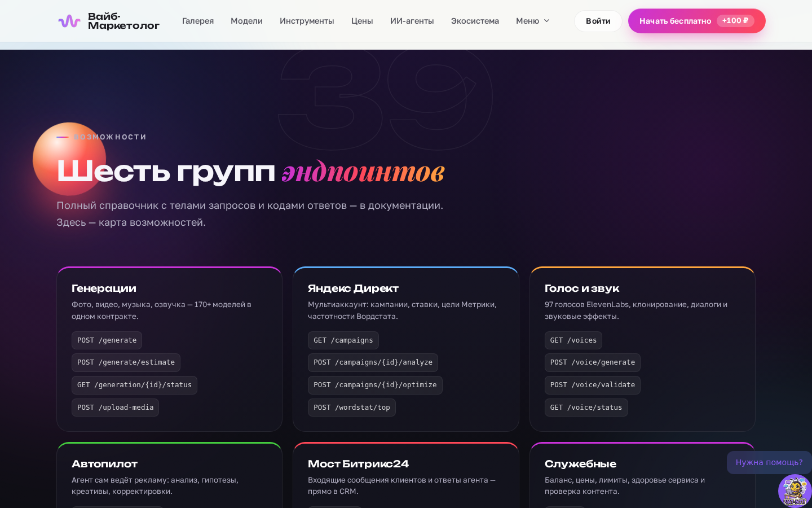Open the Галерея nav item
This screenshot has width=812, height=508.
click(198, 21)
